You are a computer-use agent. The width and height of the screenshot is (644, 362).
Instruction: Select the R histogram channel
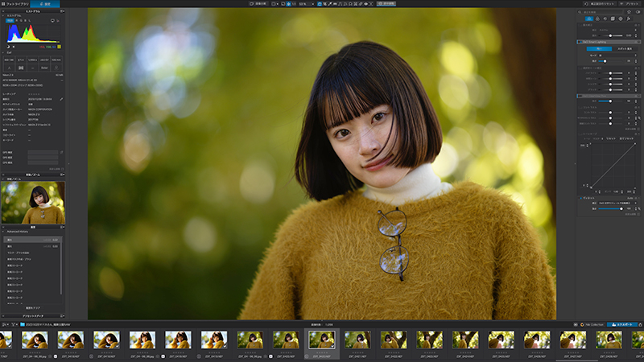pyautogui.click(x=16, y=21)
